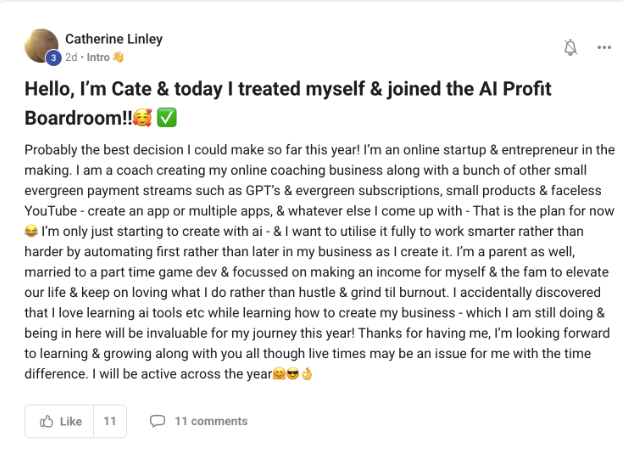
Task: Click the waving hand emoji beside Intro
Action: pos(118,57)
